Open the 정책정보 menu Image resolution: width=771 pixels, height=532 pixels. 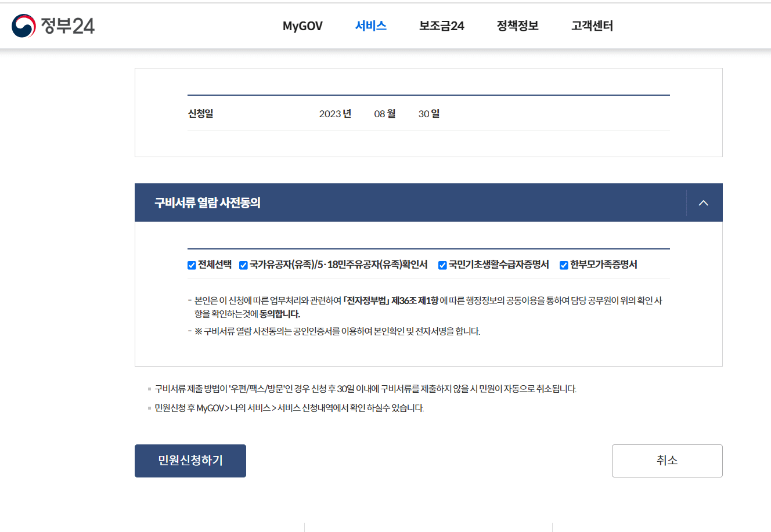click(x=517, y=26)
